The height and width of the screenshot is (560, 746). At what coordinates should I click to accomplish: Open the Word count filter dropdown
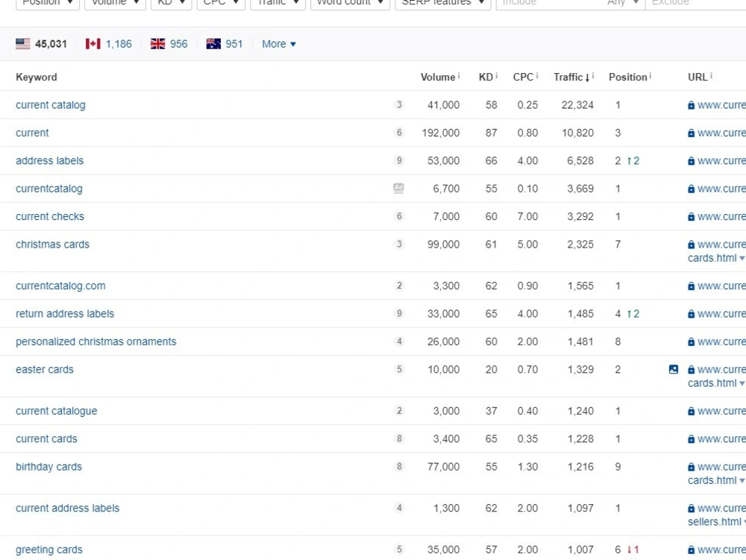point(350,3)
